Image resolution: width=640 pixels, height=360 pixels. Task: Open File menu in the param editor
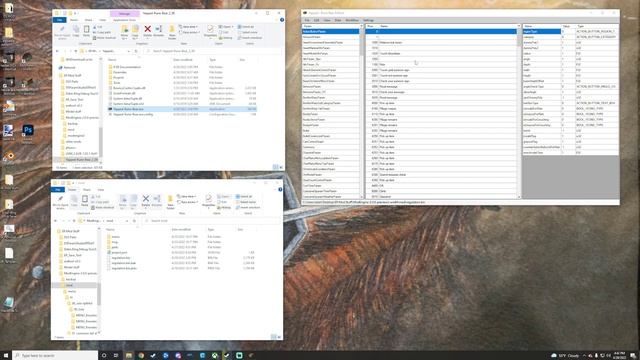307,20
